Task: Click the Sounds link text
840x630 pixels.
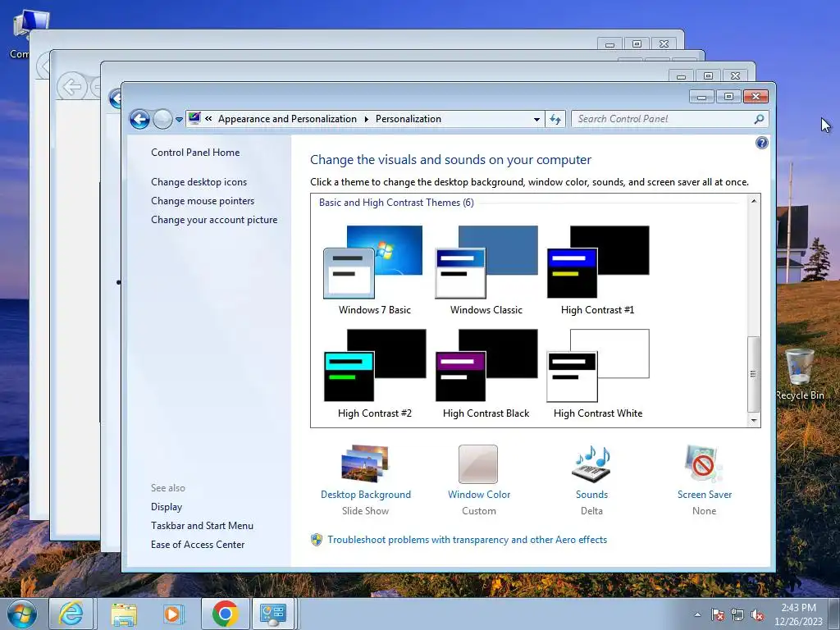Action: [x=591, y=495]
